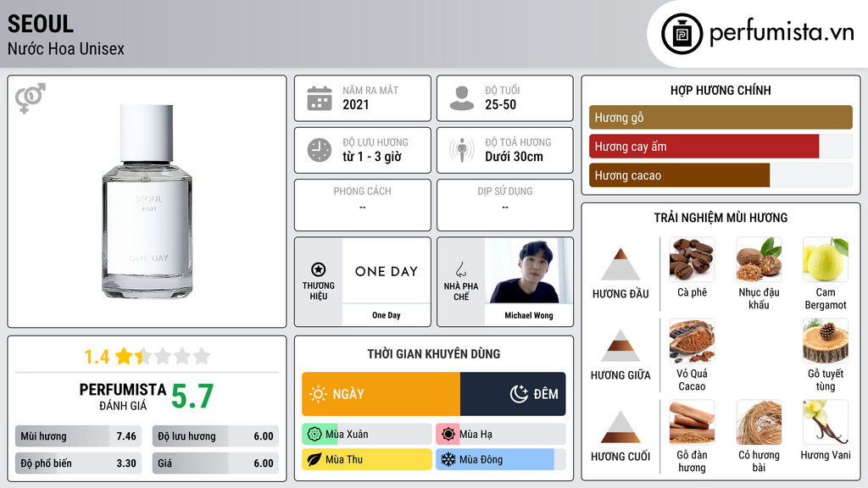Click the snowflake icon for Mùa Đông
This screenshot has width=868, height=488.
point(448,459)
